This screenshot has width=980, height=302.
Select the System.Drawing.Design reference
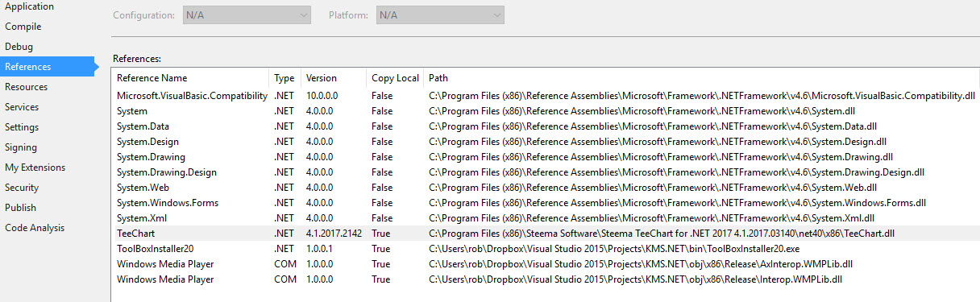pos(546,172)
